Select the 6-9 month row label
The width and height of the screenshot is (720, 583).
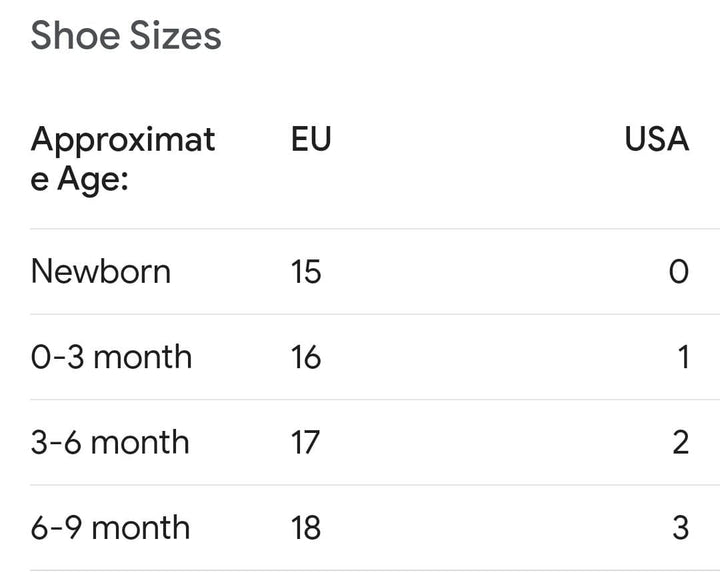pos(110,527)
